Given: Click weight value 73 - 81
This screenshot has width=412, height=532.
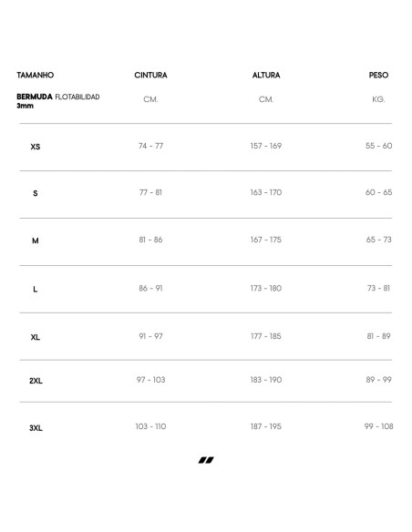Looking at the screenshot, I should [x=379, y=288].
